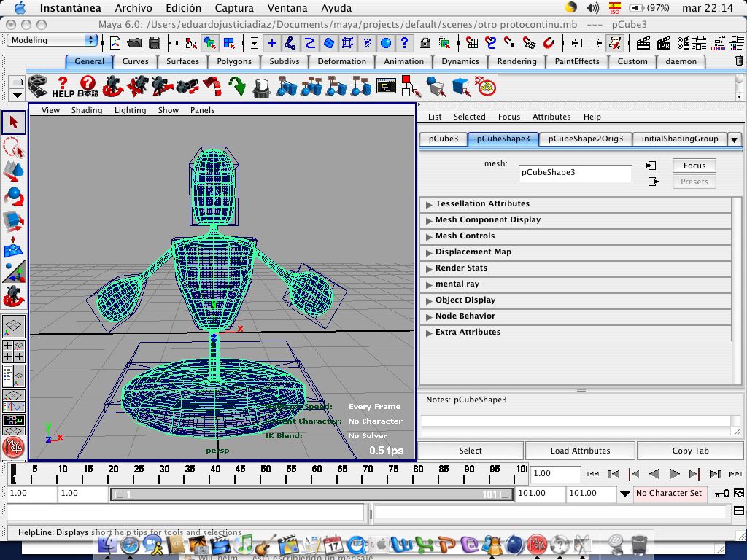Click the current time field 1.00
The height and width of the screenshot is (560, 747).
click(555, 474)
